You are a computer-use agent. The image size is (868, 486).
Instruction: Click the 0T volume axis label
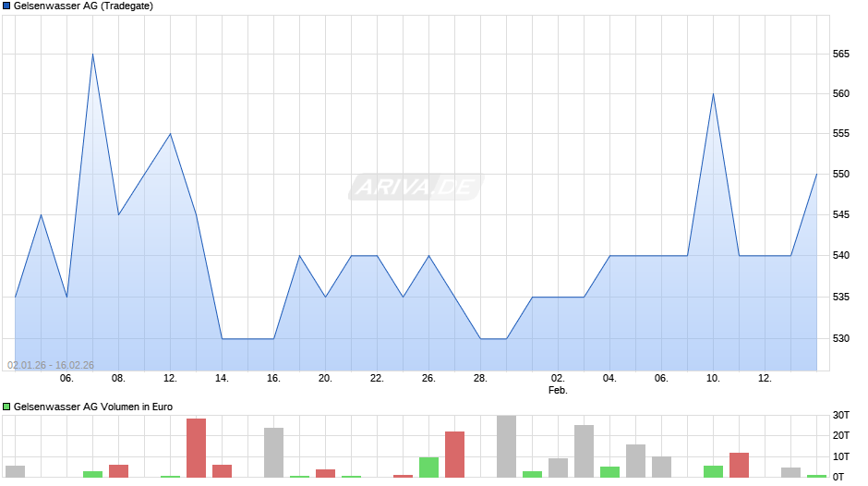click(838, 477)
